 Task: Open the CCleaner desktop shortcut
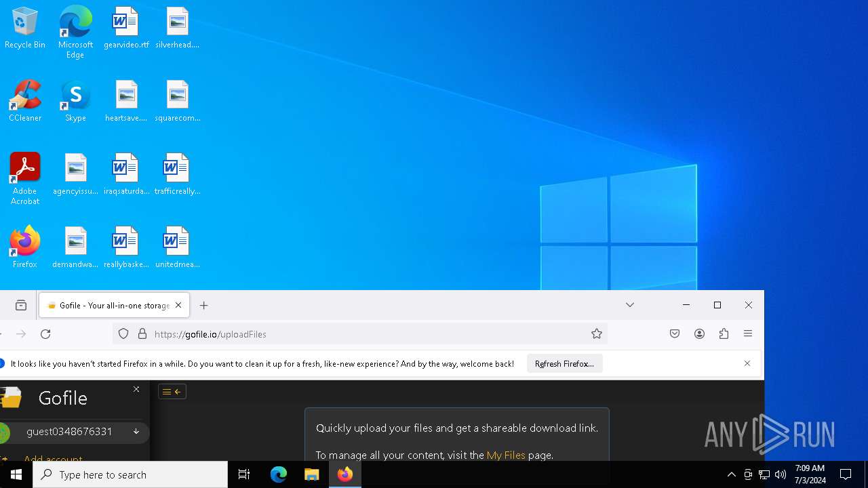25,102
